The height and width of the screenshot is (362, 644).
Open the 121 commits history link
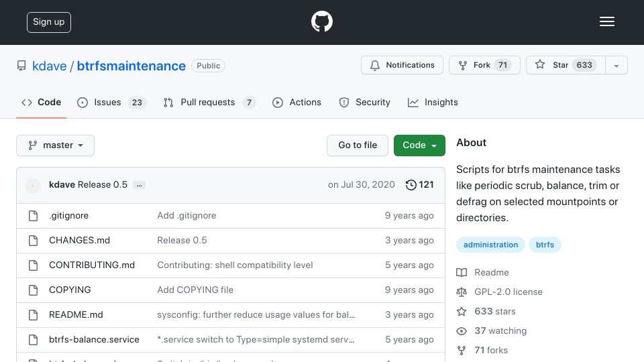pyautogui.click(x=419, y=185)
